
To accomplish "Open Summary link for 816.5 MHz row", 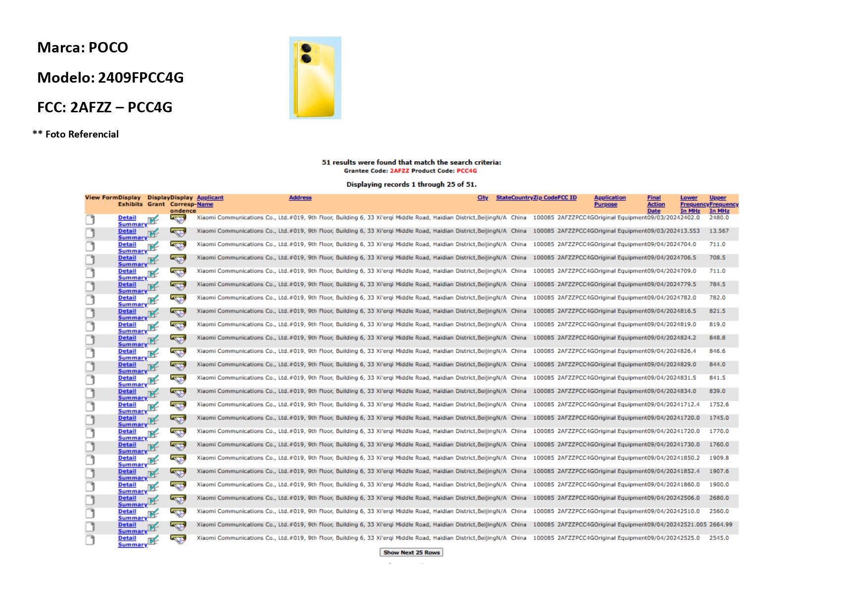I will [133, 318].
